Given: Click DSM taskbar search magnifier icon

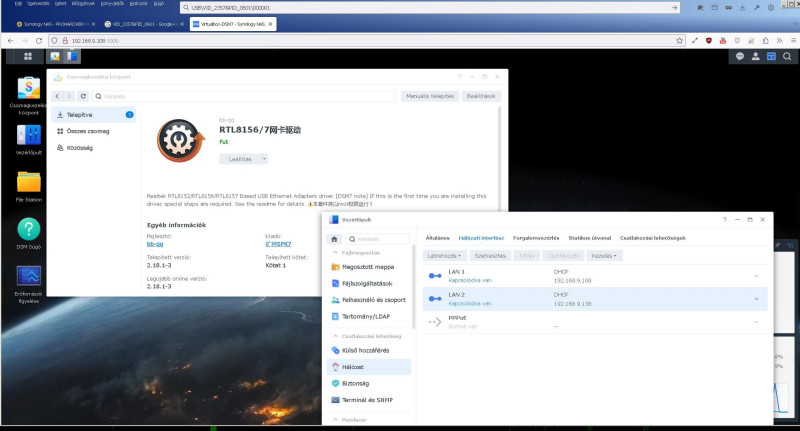Looking at the screenshot, I should [787, 56].
